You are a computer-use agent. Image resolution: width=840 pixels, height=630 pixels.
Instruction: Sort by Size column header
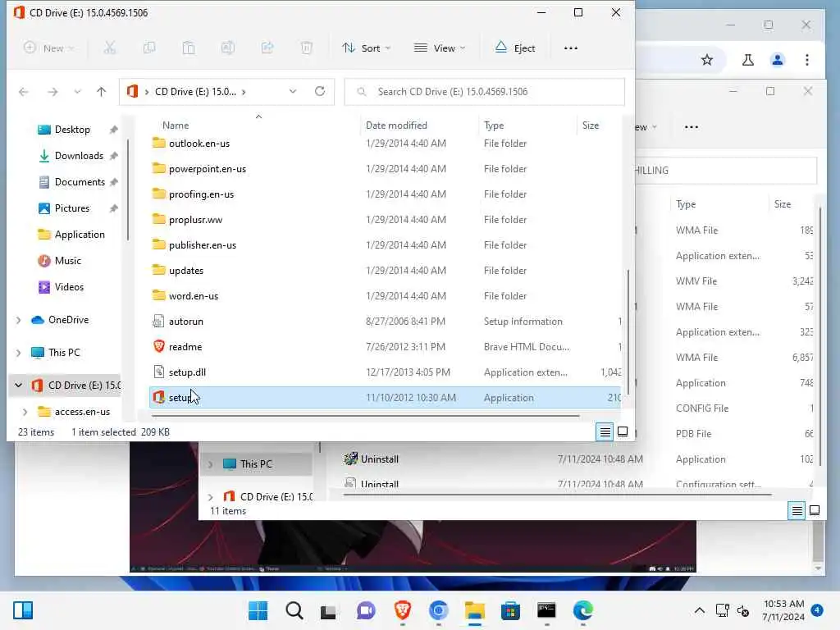(x=591, y=126)
